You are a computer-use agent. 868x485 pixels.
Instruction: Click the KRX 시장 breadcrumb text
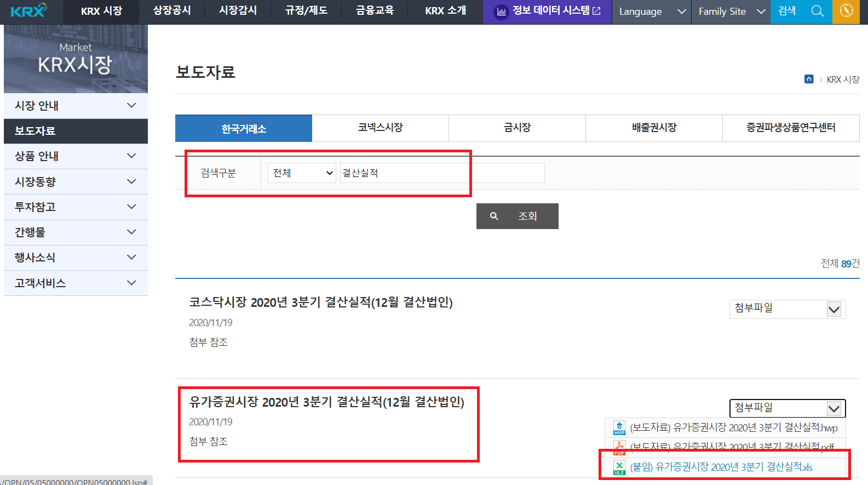(x=843, y=79)
